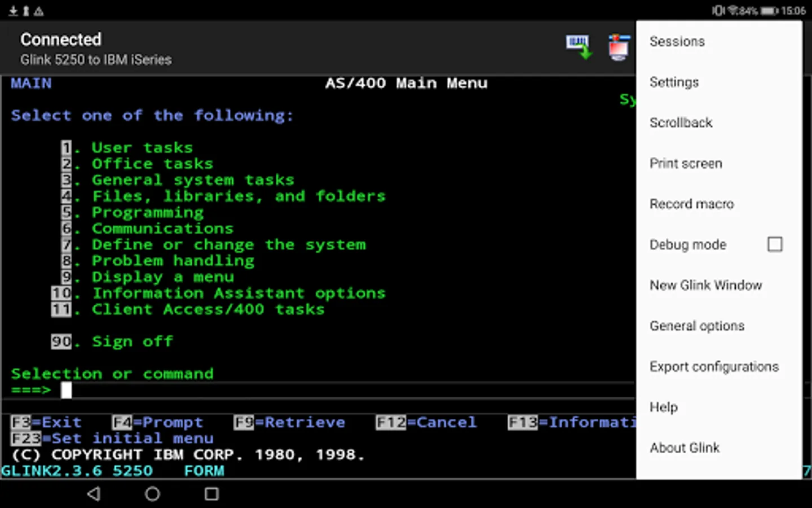Select Scrollback from the menu

pos(719,122)
